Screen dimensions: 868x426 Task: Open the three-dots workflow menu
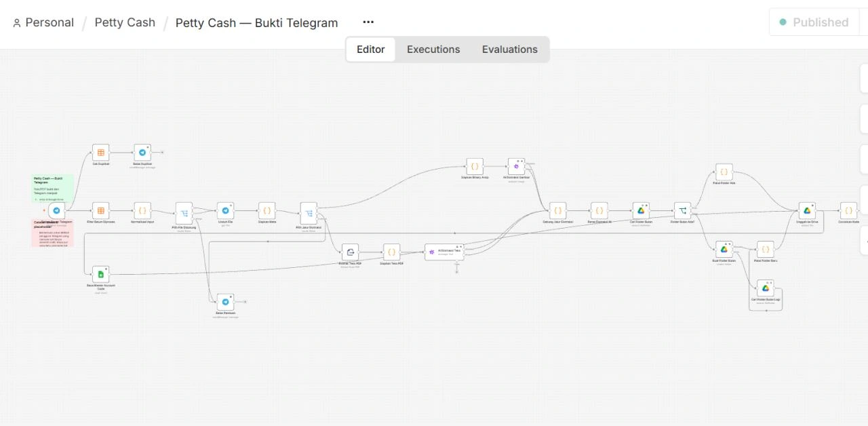(368, 22)
